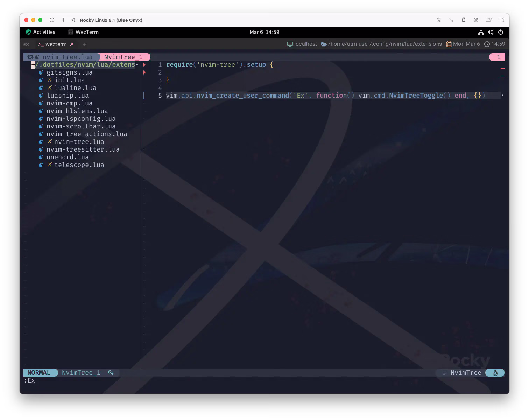The image size is (529, 420).
Task: Click the folder icon before the path
Action: (x=324, y=44)
